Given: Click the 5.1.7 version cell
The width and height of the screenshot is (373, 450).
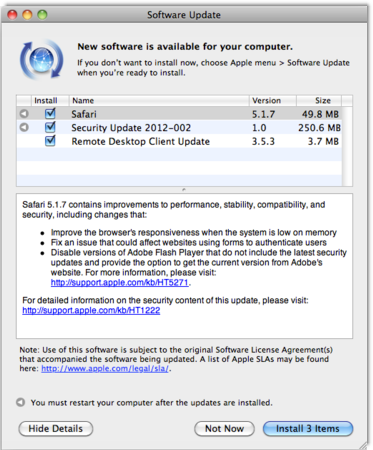Looking at the screenshot, I should [263, 114].
